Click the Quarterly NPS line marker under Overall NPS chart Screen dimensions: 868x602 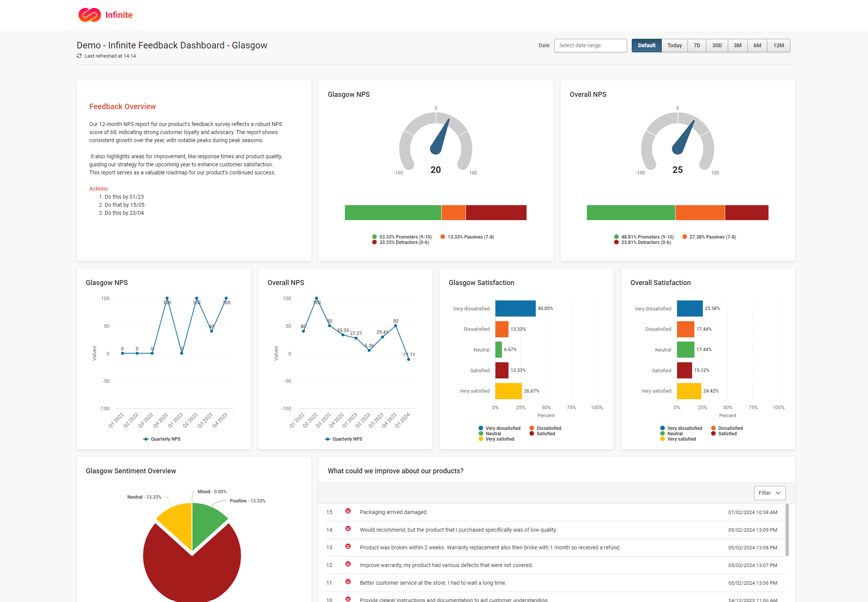pos(327,439)
